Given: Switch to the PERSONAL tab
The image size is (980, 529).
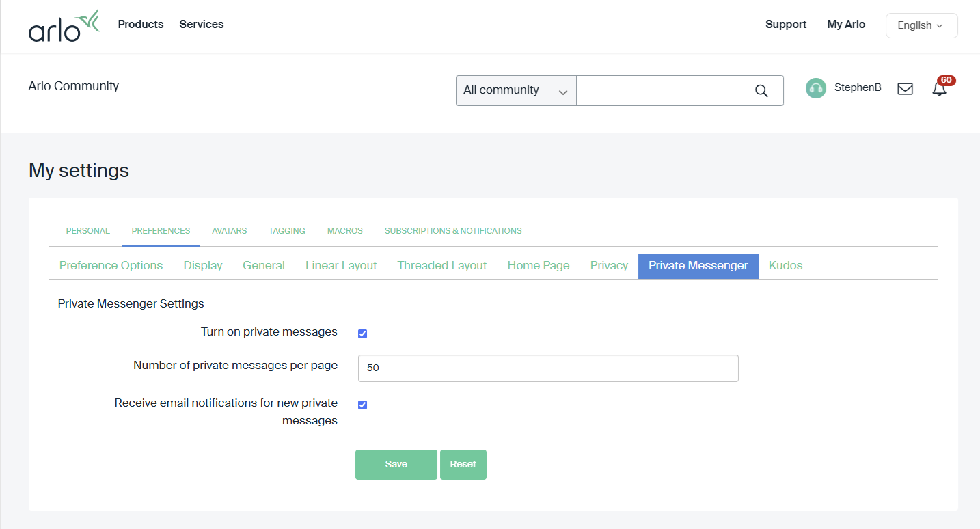Looking at the screenshot, I should [87, 230].
